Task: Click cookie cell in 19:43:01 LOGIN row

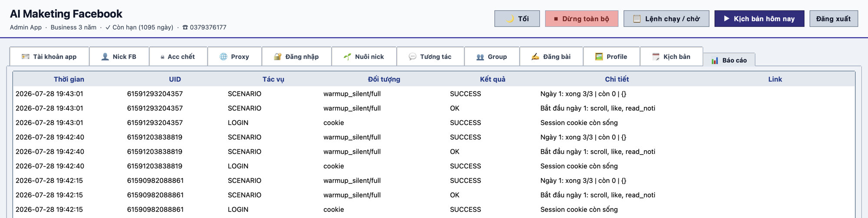Action: coord(333,122)
